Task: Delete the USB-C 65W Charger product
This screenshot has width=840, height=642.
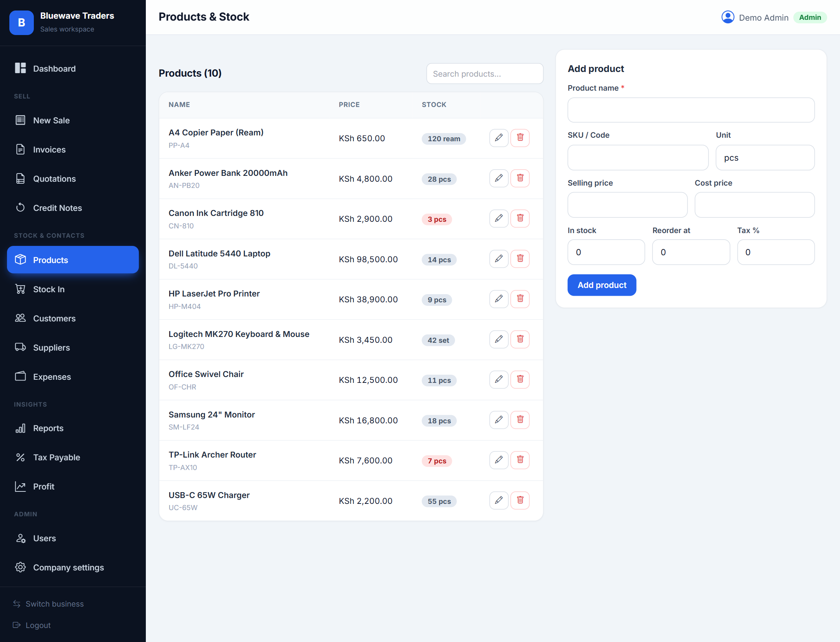Action: pyautogui.click(x=520, y=500)
